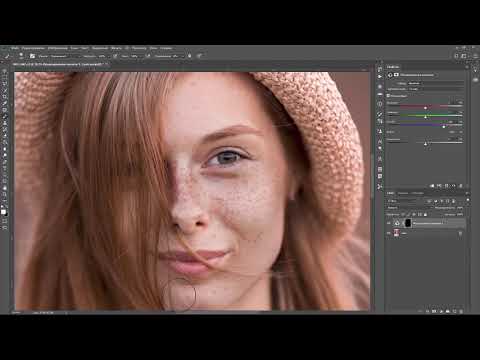Open the Actions panel play icon

380,76
